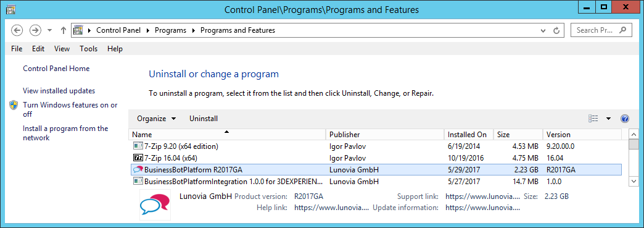This screenshot has width=644, height=228.
Task: Click the BusinessBotPlatformIntegration 1.0.0 row icon
Action: click(138, 180)
